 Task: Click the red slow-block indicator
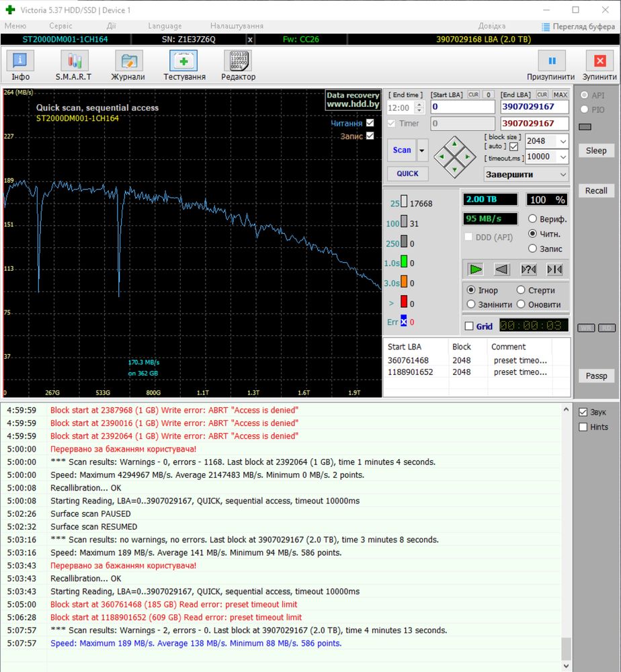(404, 302)
